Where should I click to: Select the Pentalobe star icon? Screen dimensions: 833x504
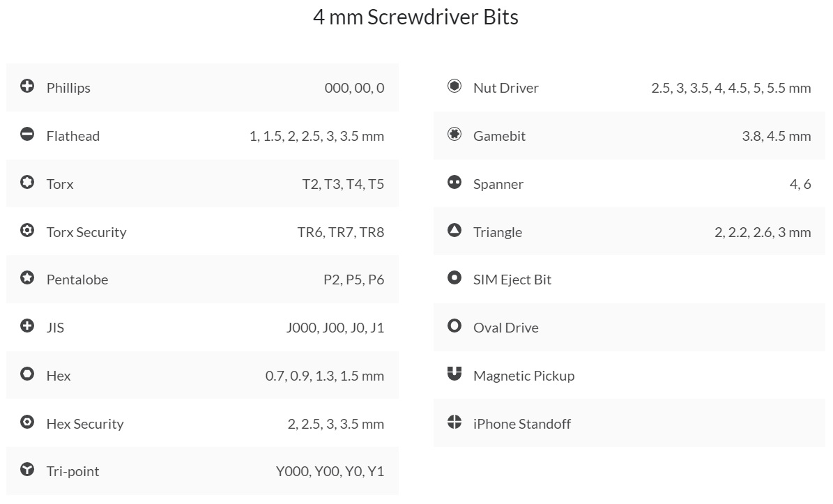(27, 278)
